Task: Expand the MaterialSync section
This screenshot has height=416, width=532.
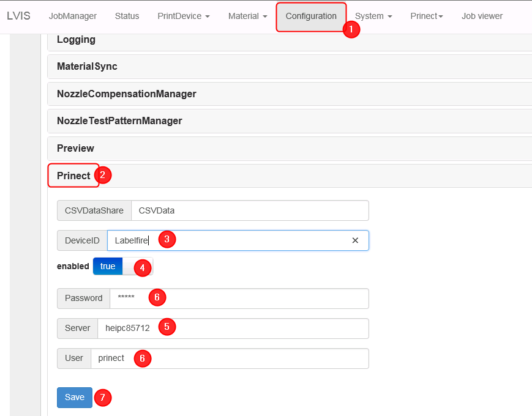Action: (x=87, y=67)
